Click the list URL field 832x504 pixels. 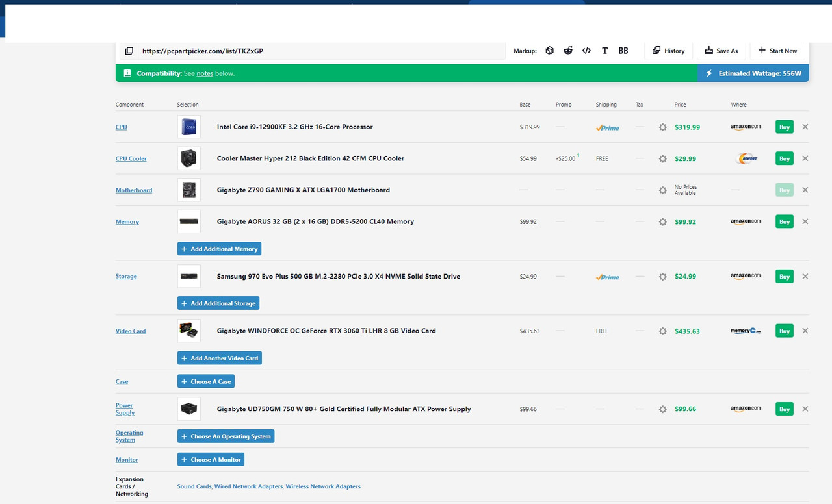[322, 51]
